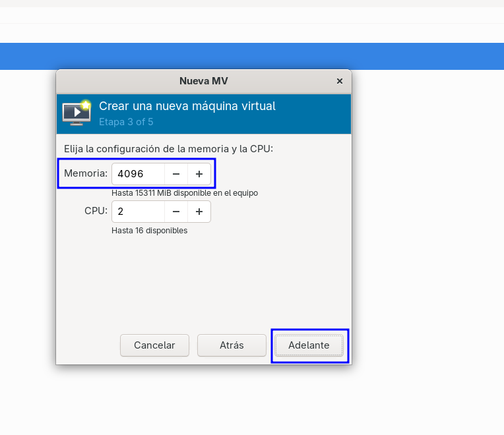Go back with the Atrás button

pos(232,345)
